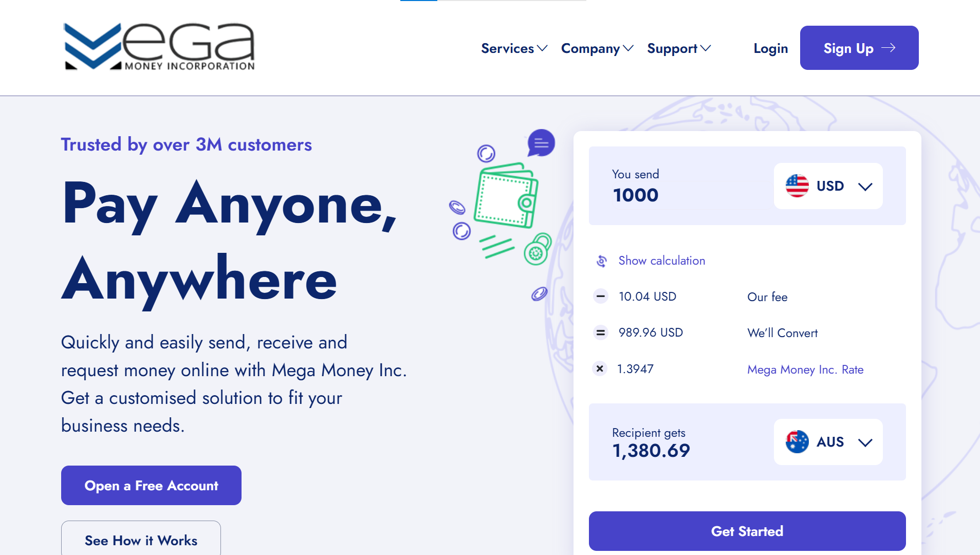Click the Login link
This screenshot has width=980, height=555.
(770, 48)
